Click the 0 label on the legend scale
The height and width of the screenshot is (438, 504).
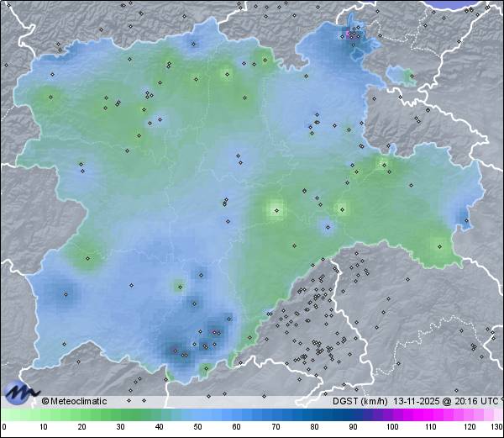(4, 427)
